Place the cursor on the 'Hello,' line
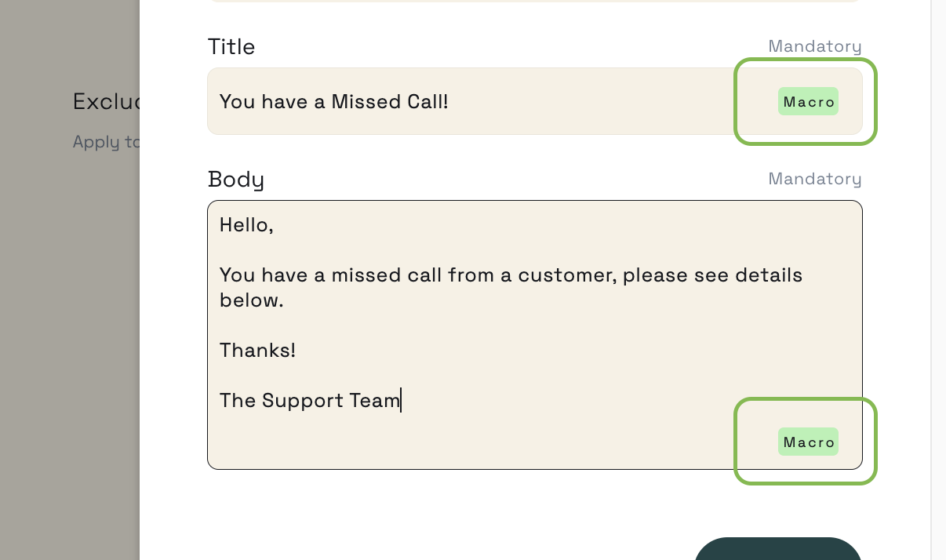Image resolution: width=946 pixels, height=560 pixels. [246, 225]
